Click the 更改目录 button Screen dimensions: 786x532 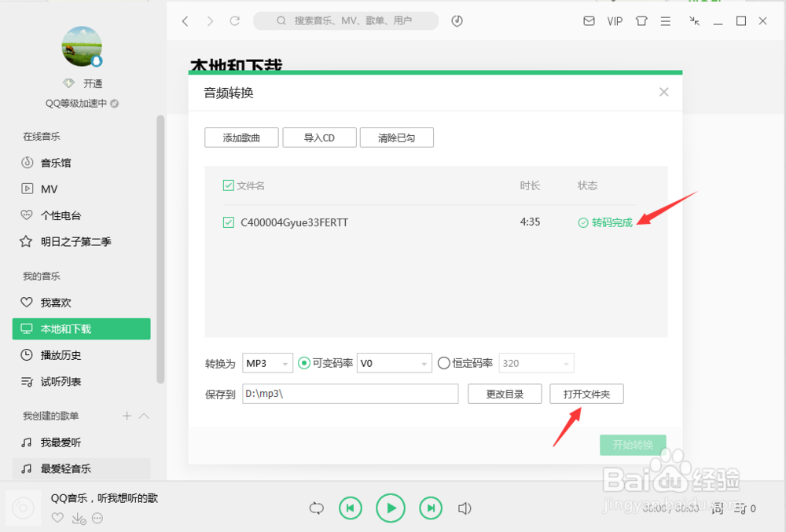[x=505, y=394]
